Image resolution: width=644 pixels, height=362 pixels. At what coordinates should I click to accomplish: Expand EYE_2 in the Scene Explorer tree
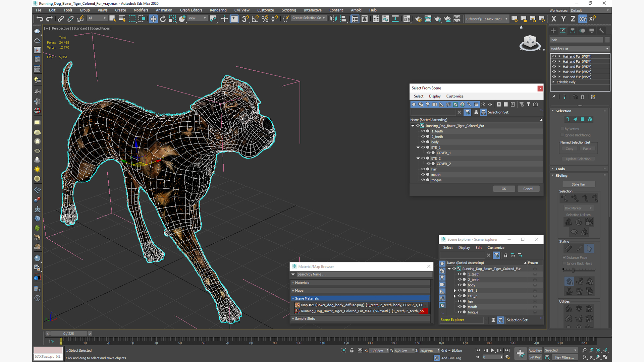point(455,296)
